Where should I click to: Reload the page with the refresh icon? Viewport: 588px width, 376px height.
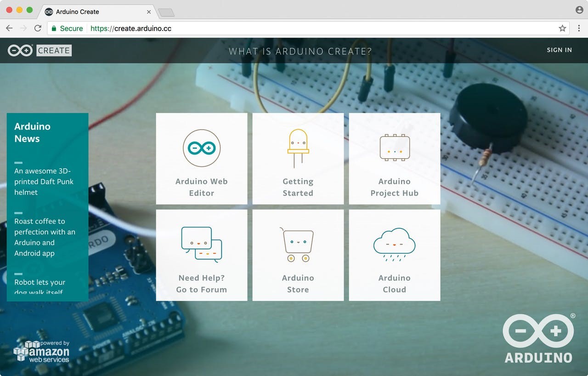point(38,28)
